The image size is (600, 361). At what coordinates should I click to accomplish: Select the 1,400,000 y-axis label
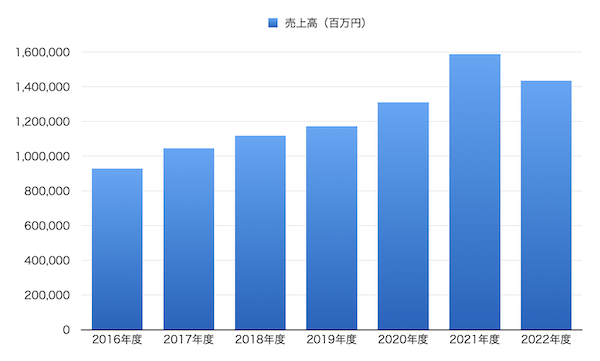point(42,87)
